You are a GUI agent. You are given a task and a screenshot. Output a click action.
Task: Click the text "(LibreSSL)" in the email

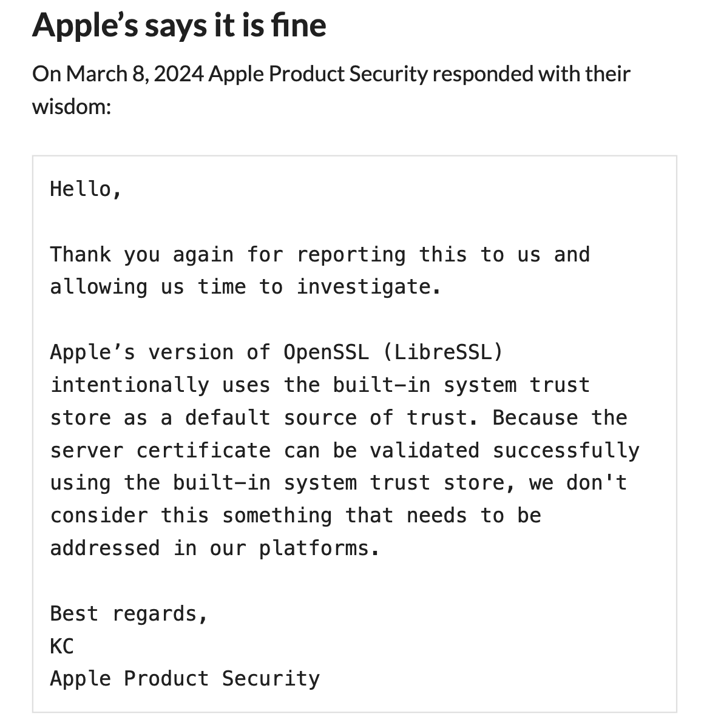click(442, 352)
